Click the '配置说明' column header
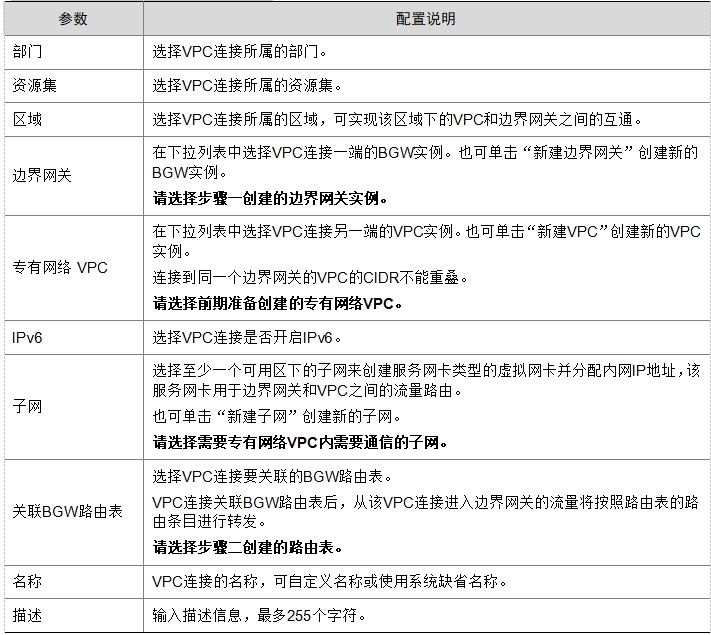 pyautogui.click(x=426, y=19)
